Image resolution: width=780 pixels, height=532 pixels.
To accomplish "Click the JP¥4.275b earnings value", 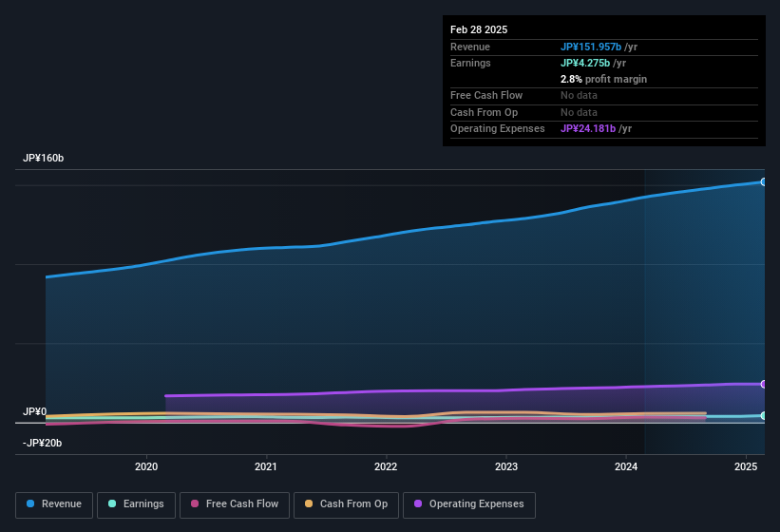I will click(585, 63).
